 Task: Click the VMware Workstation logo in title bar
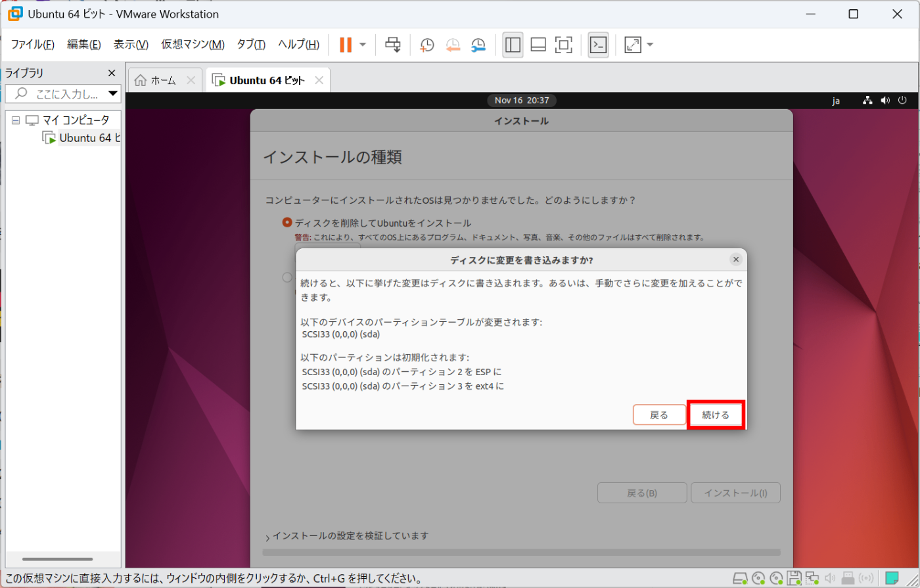pos(14,14)
